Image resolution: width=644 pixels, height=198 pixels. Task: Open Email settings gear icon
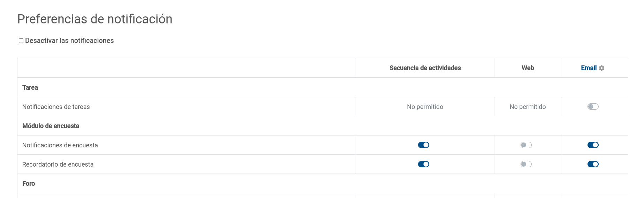(601, 68)
